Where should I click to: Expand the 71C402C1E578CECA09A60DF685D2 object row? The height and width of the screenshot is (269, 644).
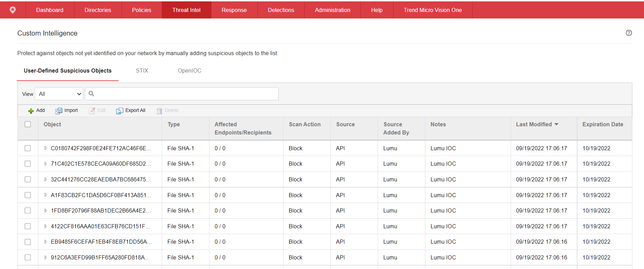click(x=46, y=164)
